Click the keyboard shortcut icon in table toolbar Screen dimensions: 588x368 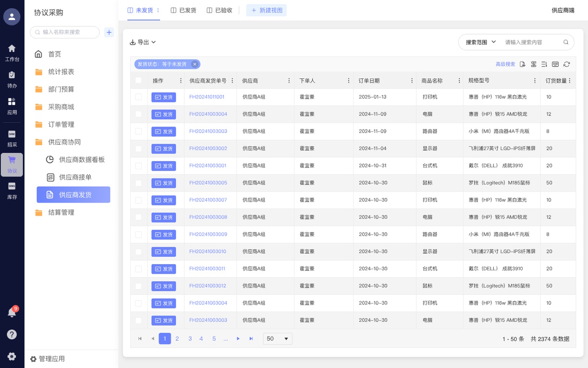555,64
